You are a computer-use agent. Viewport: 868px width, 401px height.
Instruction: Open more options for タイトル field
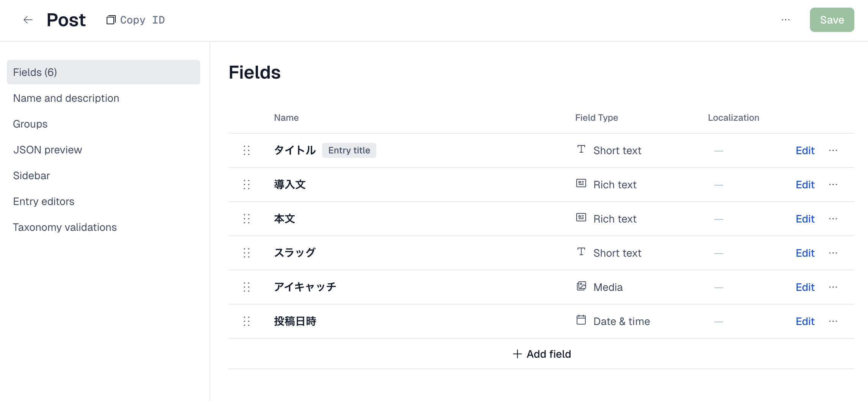(x=833, y=150)
